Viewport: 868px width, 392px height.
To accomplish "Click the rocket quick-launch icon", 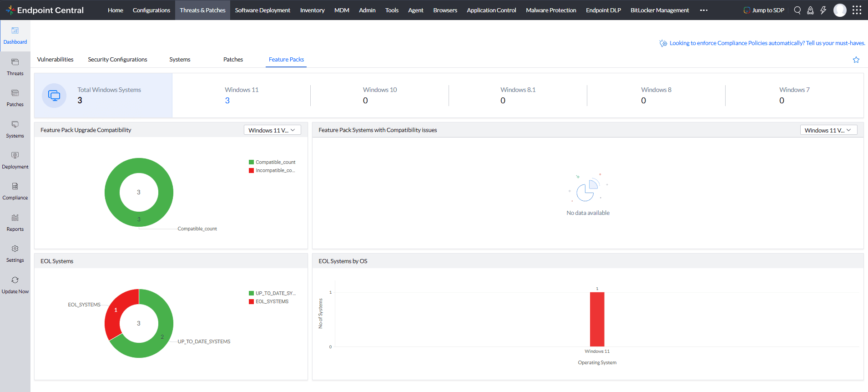I will click(810, 10).
